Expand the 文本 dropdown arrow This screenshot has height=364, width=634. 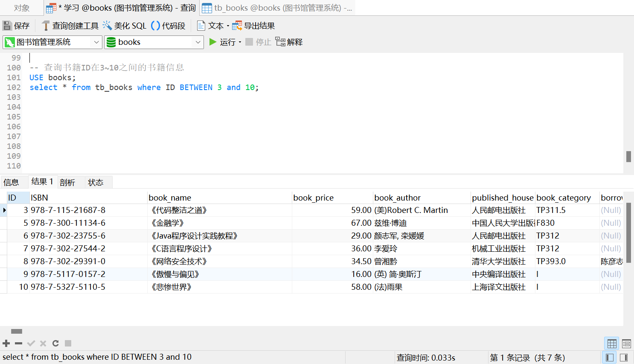(228, 26)
